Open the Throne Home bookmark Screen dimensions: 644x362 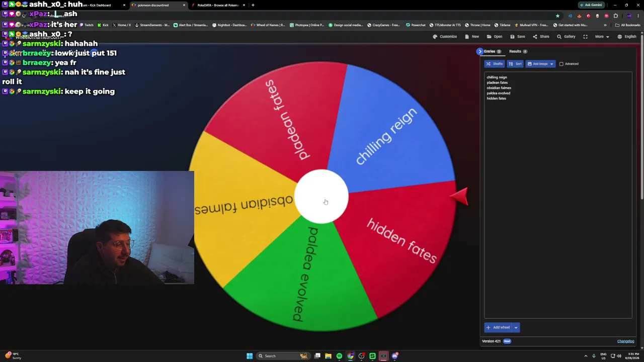[477, 25]
